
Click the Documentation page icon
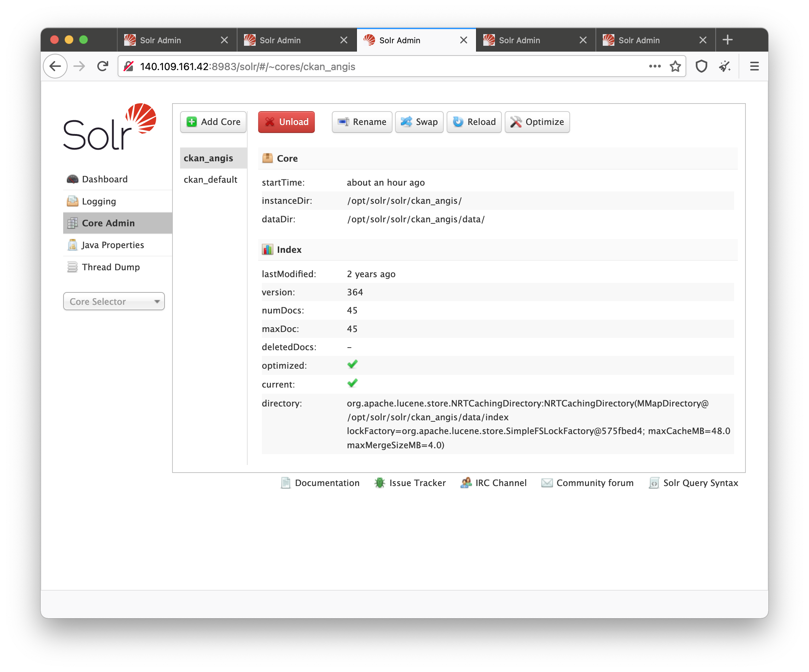(x=285, y=483)
